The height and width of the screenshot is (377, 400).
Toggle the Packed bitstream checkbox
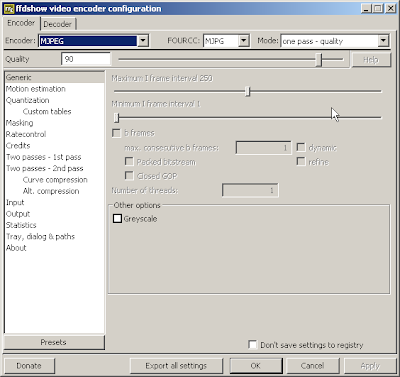pyautogui.click(x=129, y=162)
